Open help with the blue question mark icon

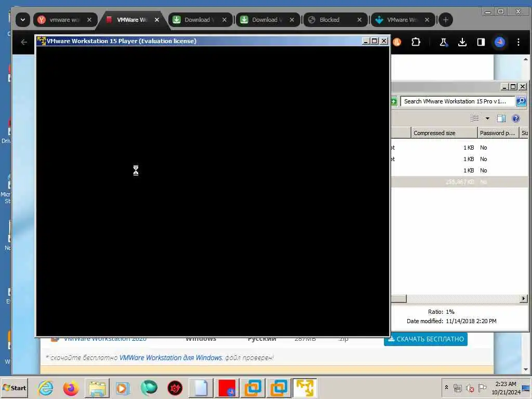pyautogui.click(x=516, y=118)
